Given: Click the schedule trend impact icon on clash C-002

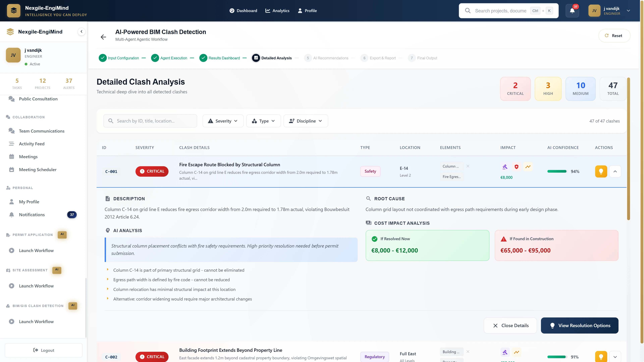Looking at the screenshot, I should [x=517, y=352].
